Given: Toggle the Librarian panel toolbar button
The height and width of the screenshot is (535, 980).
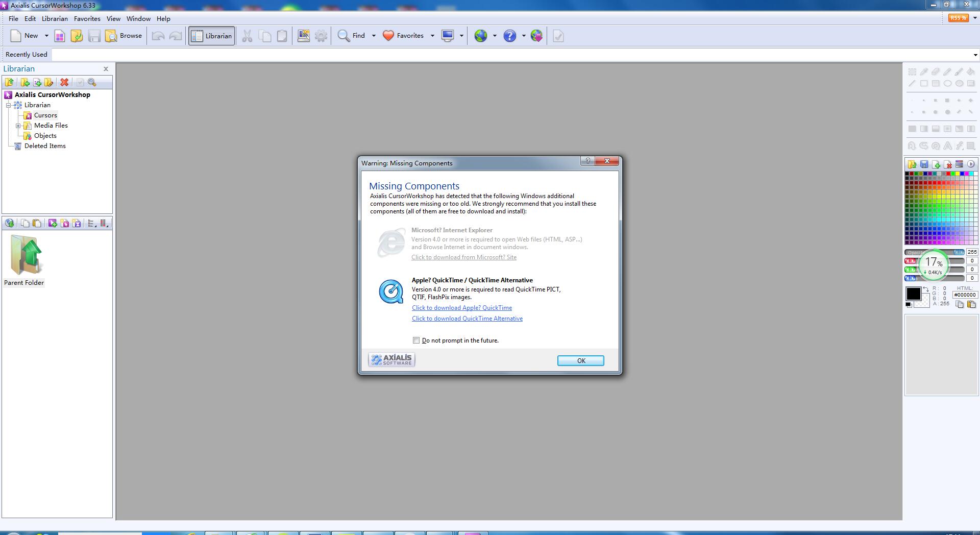Looking at the screenshot, I should pyautogui.click(x=212, y=36).
